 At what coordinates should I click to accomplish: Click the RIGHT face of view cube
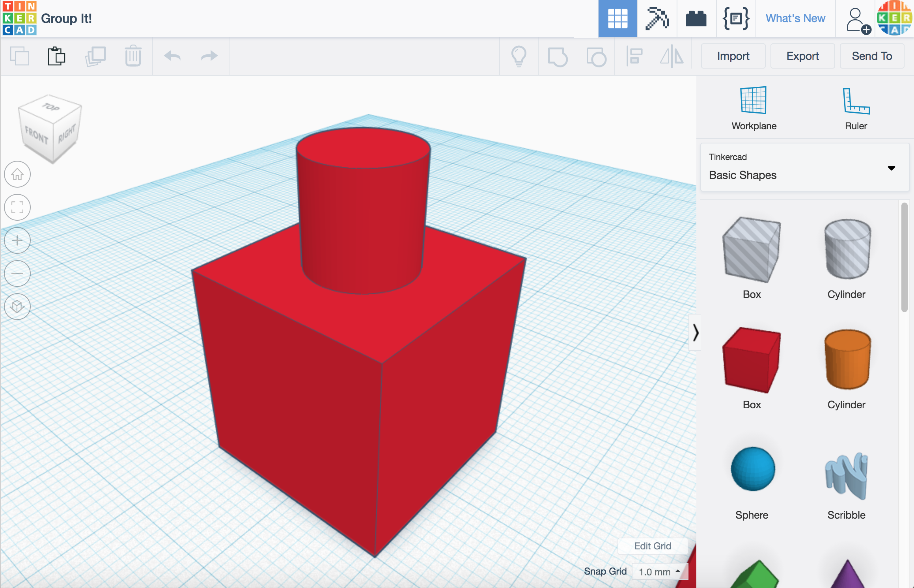coord(67,134)
